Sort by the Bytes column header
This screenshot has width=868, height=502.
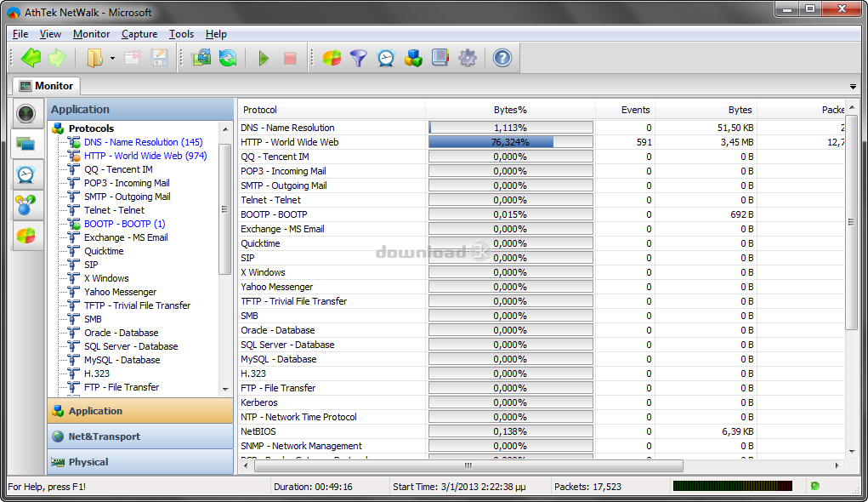pos(706,110)
